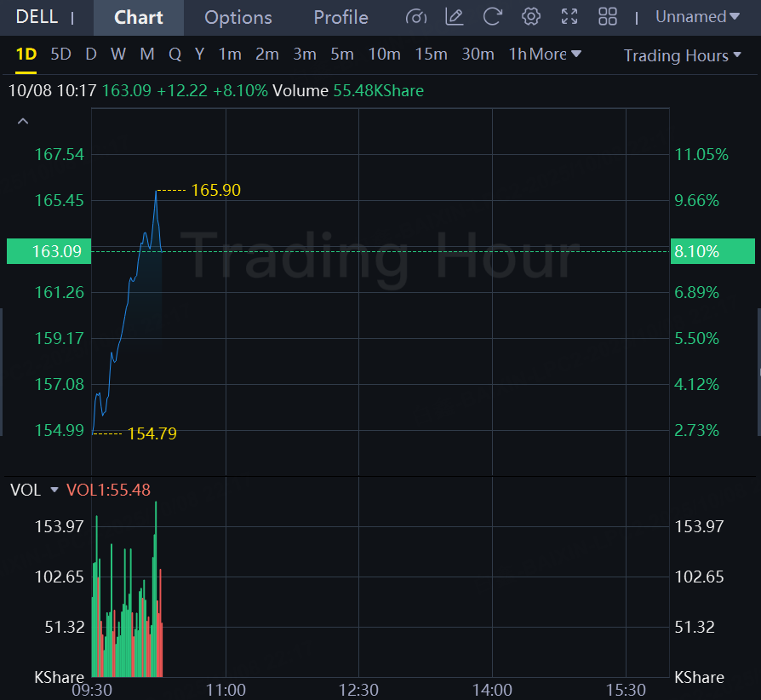Expand chart to fullscreen
This screenshot has width=761, height=700.
coord(569,17)
